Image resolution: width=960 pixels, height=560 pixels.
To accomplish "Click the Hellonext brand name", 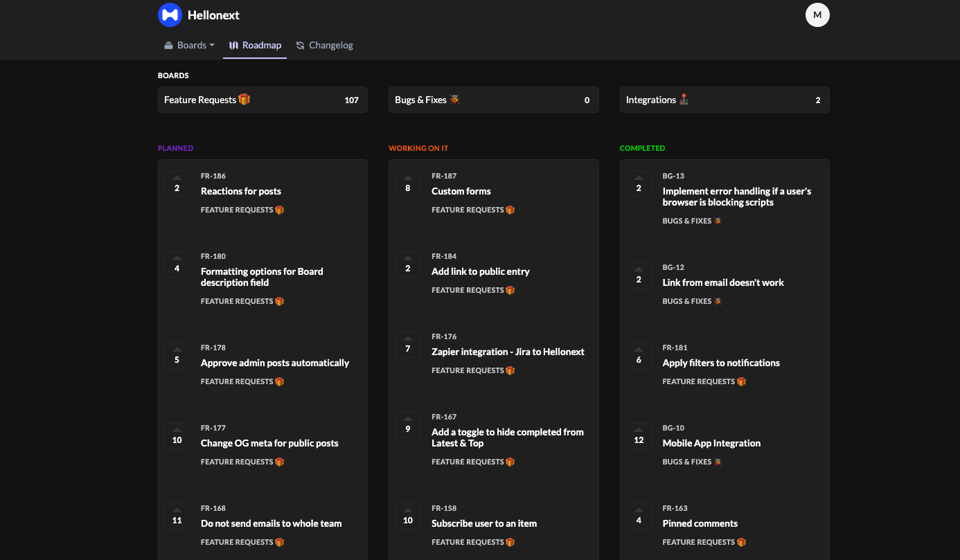I will 213,15.
